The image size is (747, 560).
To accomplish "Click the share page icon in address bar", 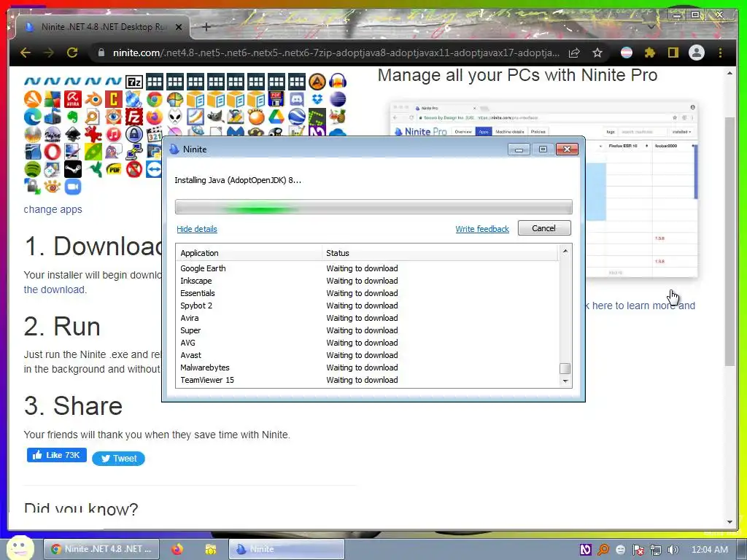I will pos(575,52).
